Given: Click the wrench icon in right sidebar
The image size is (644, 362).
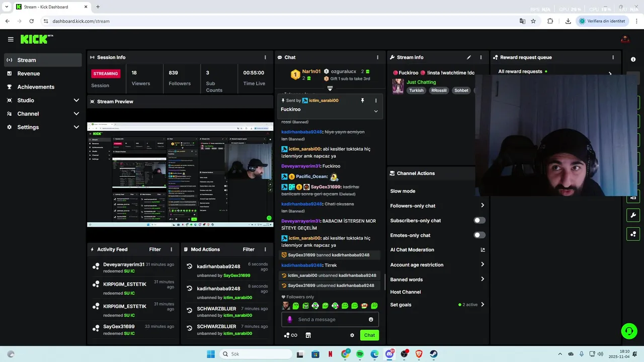Looking at the screenshot, I should point(633,216).
